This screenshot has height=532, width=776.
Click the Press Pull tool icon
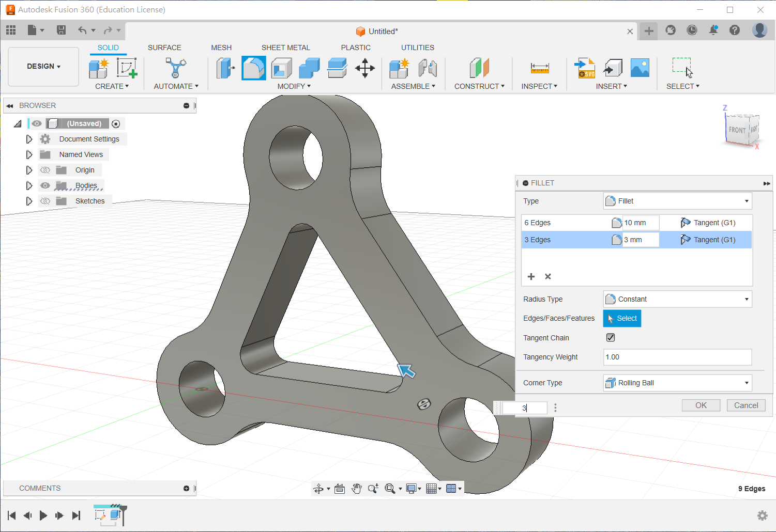tap(225, 68)
